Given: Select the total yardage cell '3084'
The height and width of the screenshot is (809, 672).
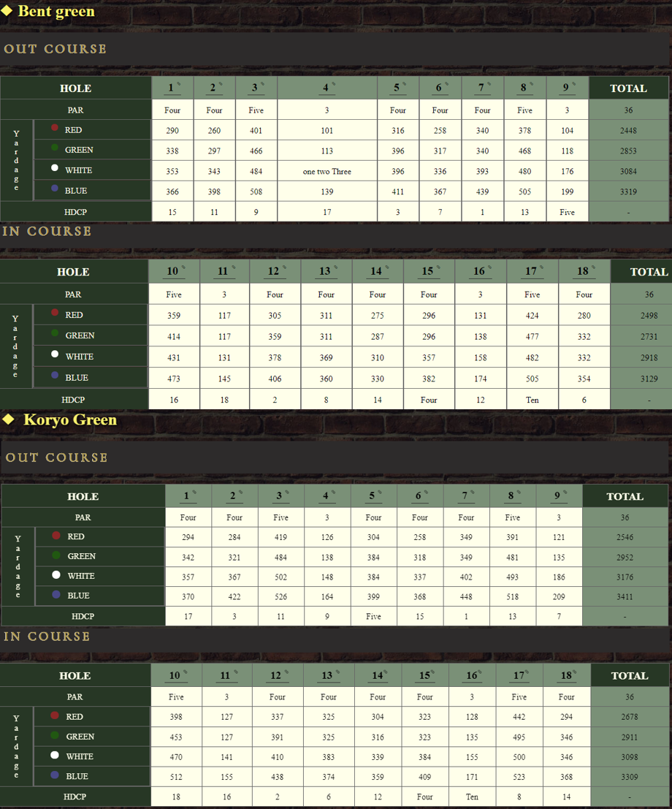Looking at the screenshot, I should tap(628, 171).
